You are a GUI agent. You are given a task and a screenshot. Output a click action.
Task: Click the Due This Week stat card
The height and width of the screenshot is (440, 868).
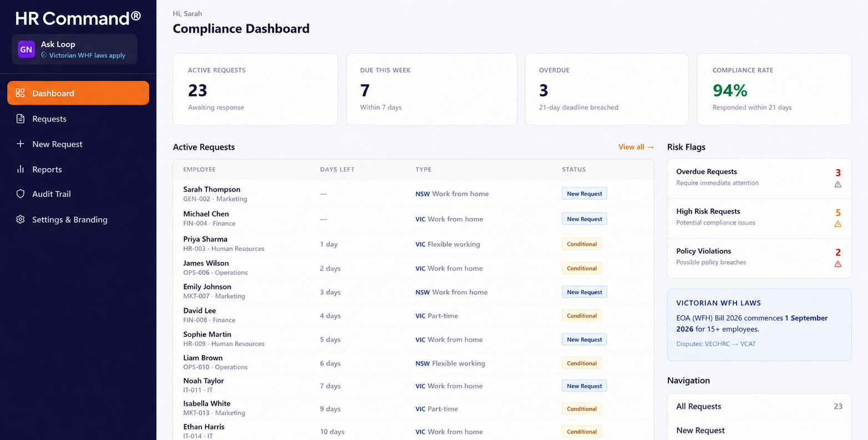(x=432, y=89)
